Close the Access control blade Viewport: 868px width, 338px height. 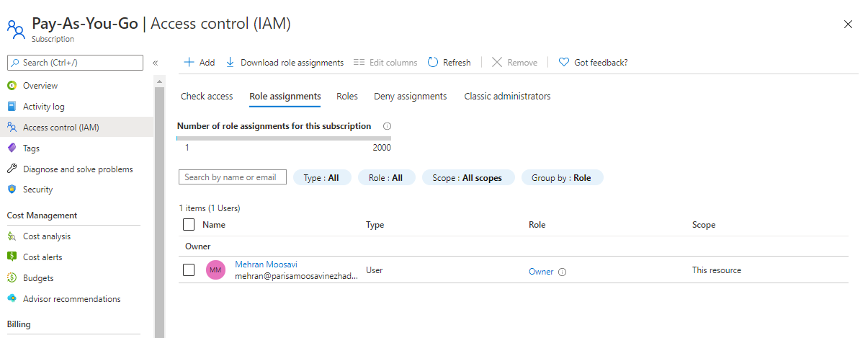tap(848, 24)
